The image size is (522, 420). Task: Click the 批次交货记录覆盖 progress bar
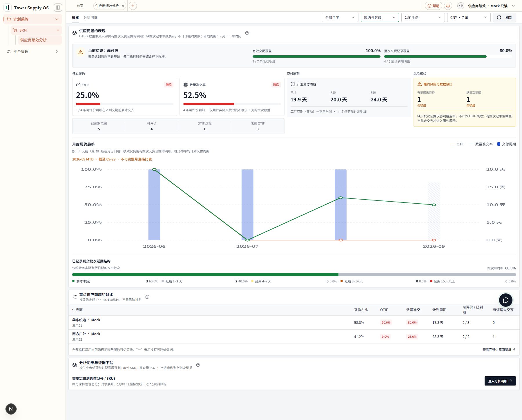(448, 56)
